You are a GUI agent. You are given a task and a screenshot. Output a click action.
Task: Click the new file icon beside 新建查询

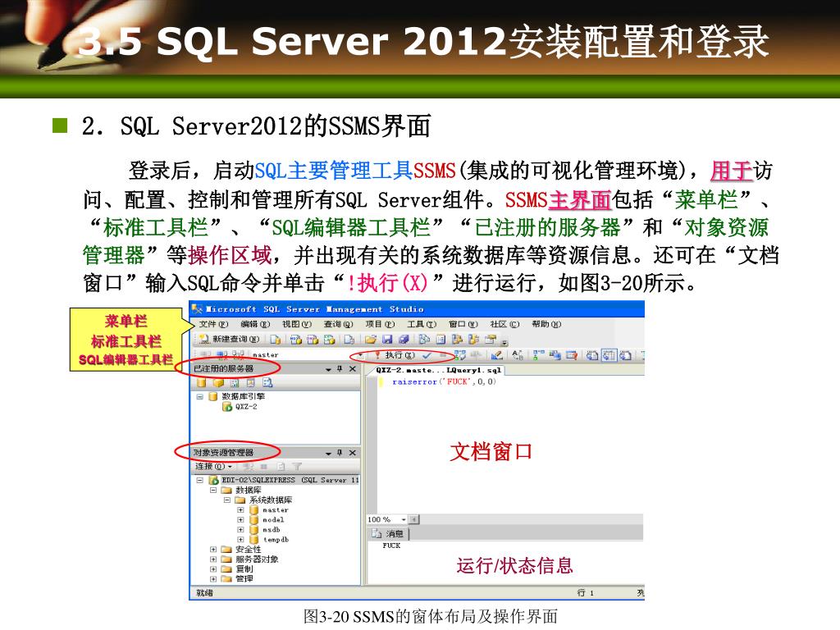click(x=276, y=339)
